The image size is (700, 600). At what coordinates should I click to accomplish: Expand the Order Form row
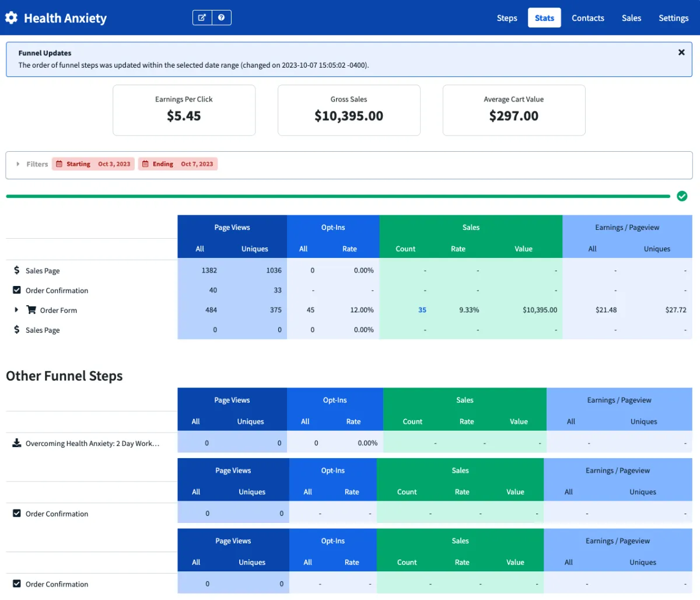(16, 310)
